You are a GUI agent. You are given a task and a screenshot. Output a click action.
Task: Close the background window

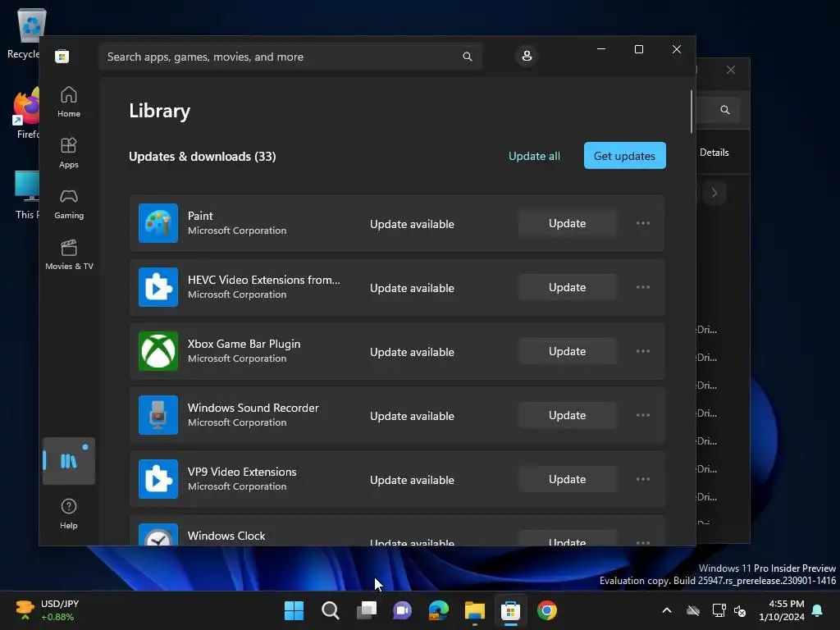(x=731, y=70)
